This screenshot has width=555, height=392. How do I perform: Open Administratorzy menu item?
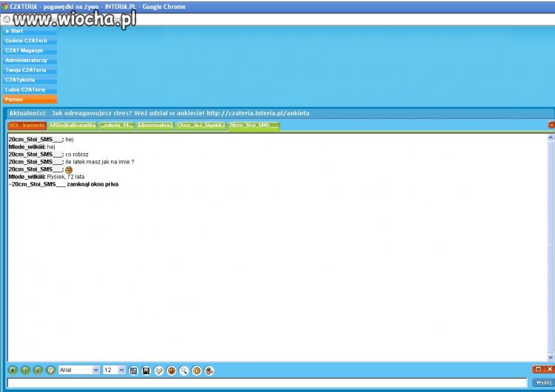(30, 60)
